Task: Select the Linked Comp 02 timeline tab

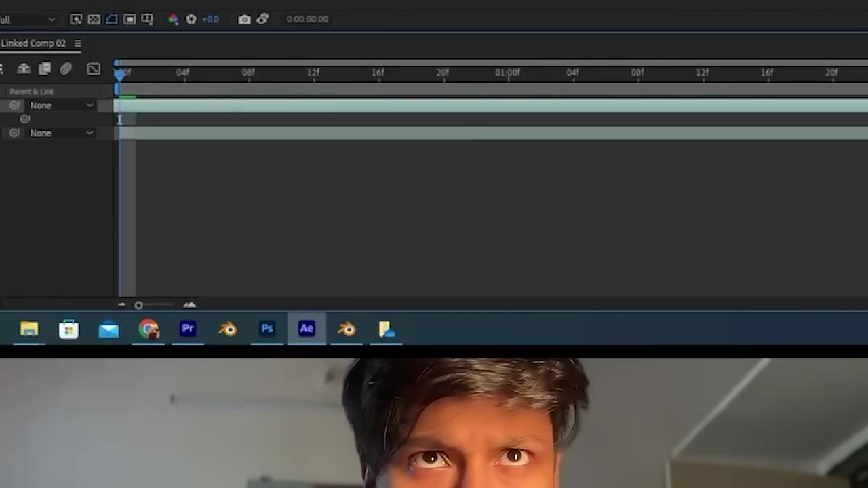Action: point(33,43)
